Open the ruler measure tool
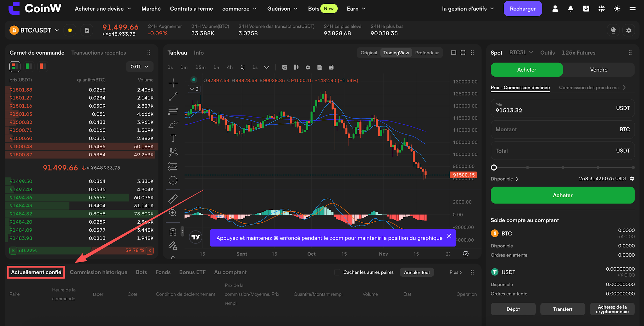 point(173,199)
